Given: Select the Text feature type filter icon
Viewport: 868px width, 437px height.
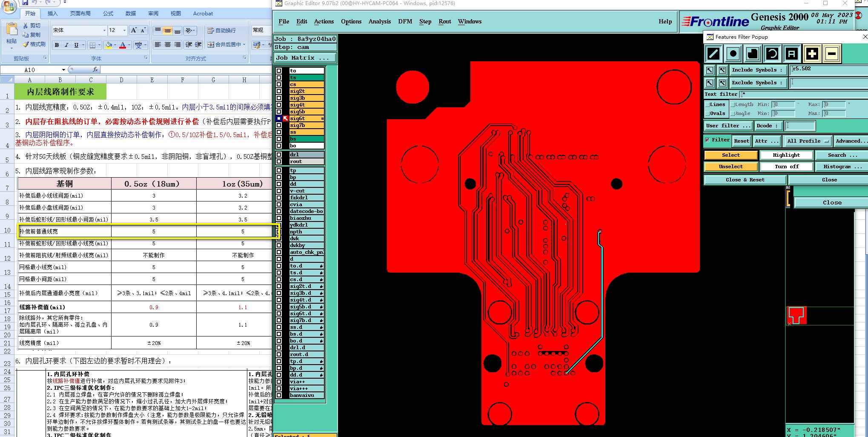Looking at the screenshot, I should tap(791, 54).
